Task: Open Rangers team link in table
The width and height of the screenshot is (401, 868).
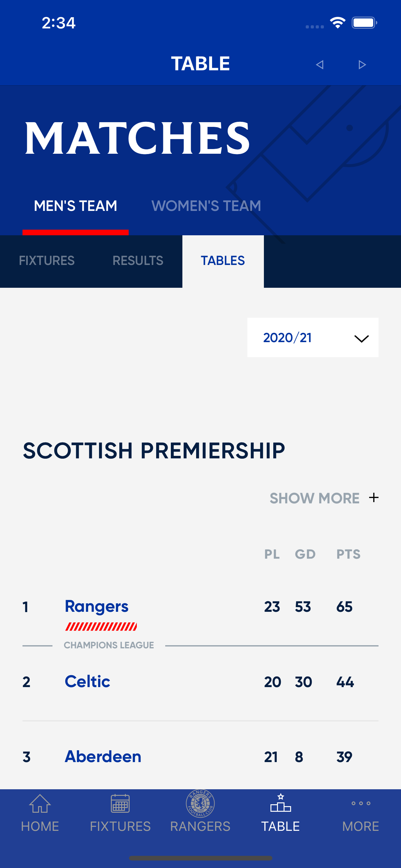Action: [x=96, y=606]
